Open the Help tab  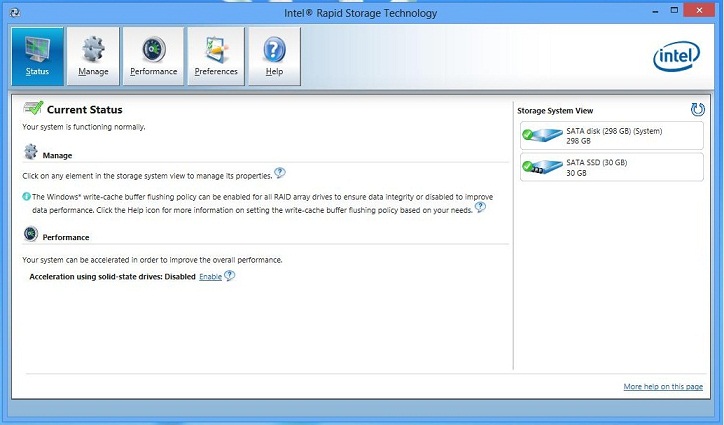[x=274, y=56]
